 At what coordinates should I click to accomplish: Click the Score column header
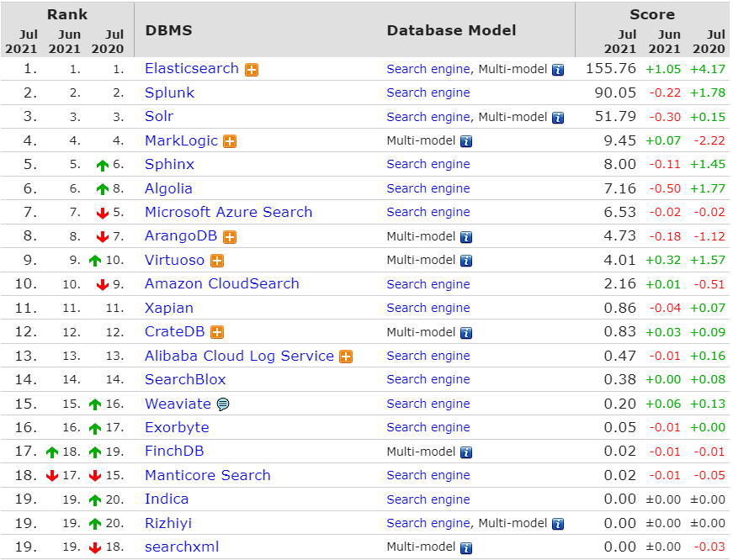[x=652, y=14]
